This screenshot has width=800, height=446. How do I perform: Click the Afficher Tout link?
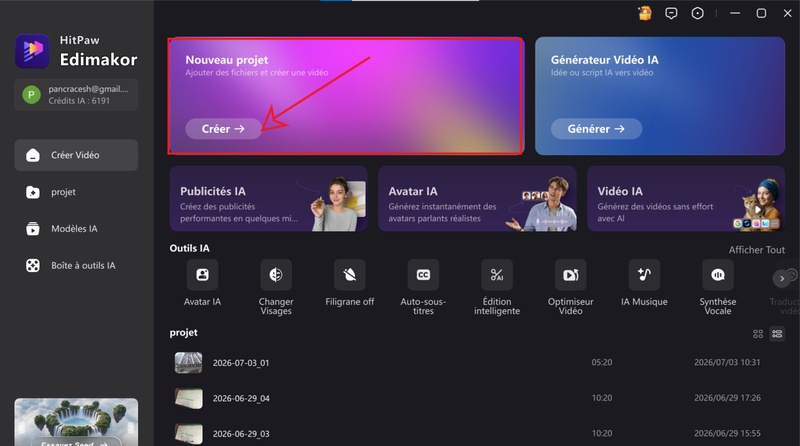pos(757,250)
